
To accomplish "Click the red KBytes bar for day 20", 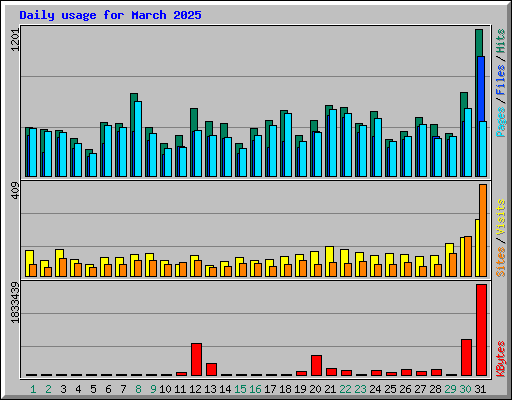I will (317, 365).
